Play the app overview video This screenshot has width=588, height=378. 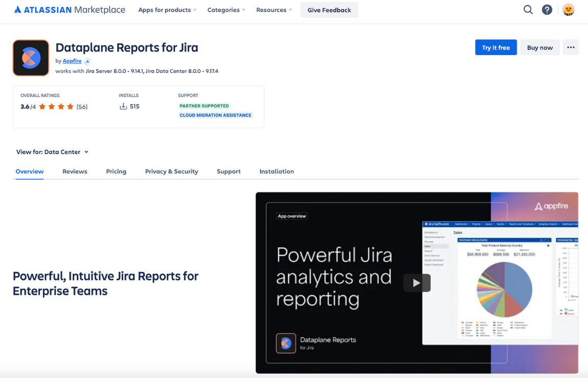click(417, 282)
